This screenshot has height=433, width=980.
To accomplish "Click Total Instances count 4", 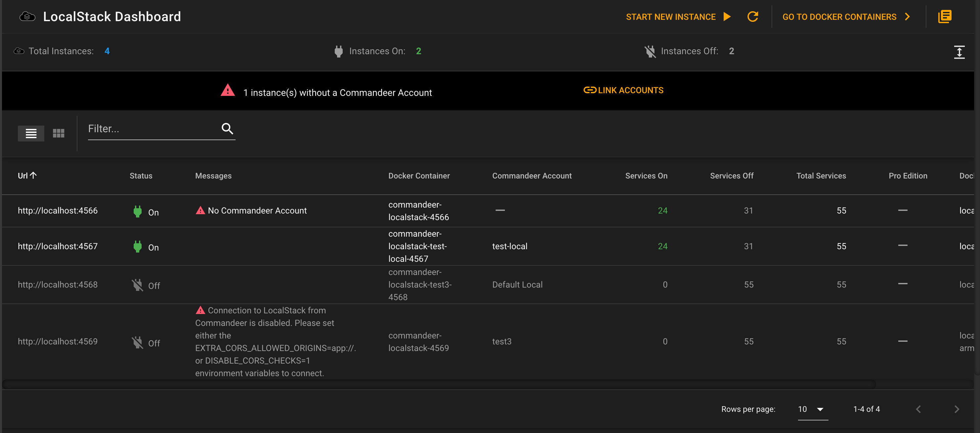I will point(107,51).
